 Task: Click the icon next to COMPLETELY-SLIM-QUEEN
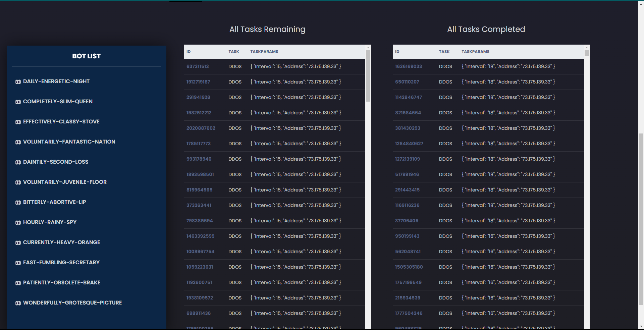[x=18, y=102]
